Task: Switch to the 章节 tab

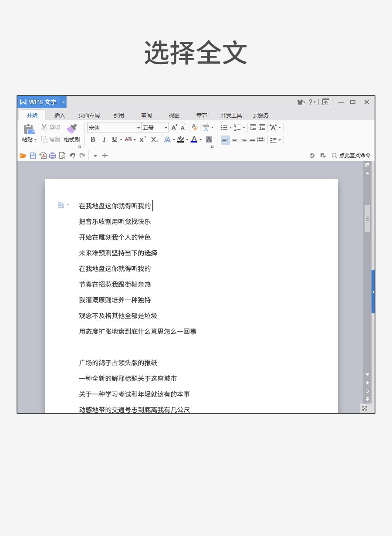Action: (x=202, y=115)
